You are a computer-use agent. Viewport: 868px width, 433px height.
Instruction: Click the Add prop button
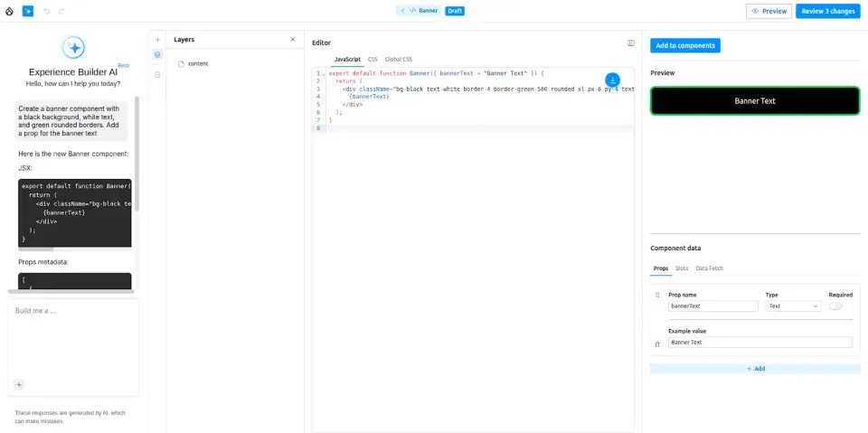click(755, 368)
